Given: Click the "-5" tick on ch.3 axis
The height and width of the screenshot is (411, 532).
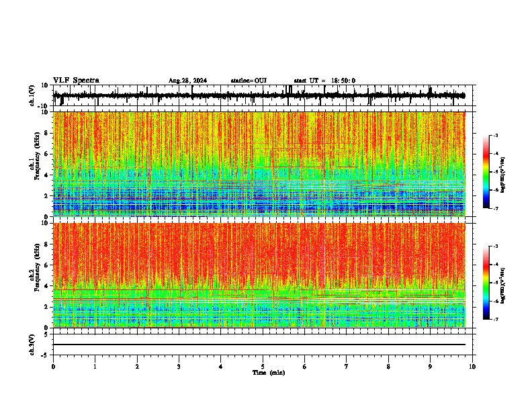Looking at the screenshot, I should click(46, 355).
